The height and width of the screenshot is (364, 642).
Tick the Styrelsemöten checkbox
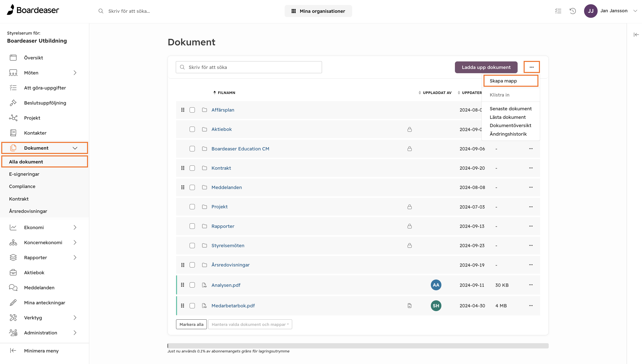coord(192,245)
